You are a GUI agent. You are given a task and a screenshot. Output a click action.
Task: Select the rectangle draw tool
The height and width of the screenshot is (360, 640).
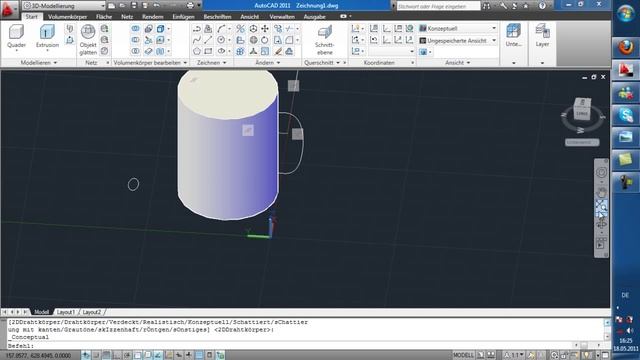click(x=208, y=51)
